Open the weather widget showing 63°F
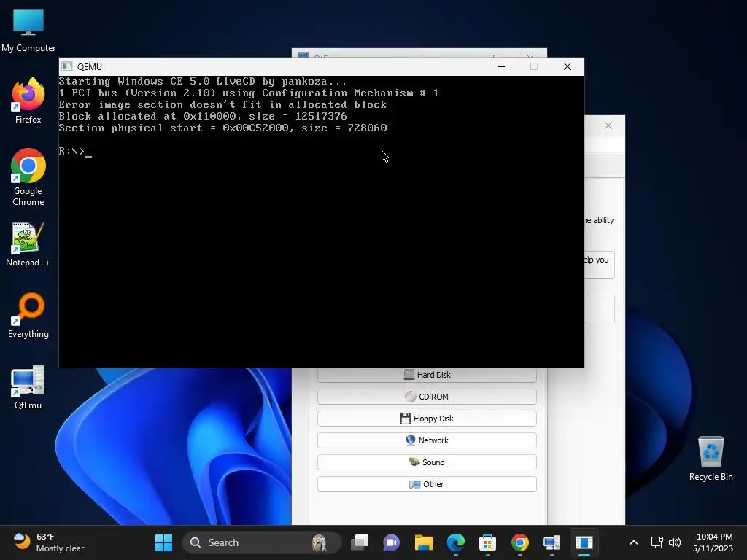The width and height of the screenshot is (747, 560). click(x=49, y=542)
